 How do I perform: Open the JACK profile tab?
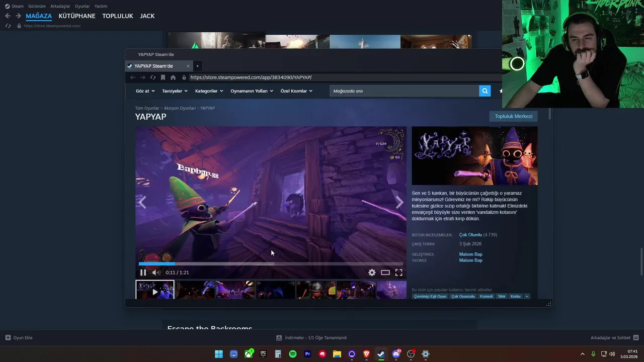147,16
